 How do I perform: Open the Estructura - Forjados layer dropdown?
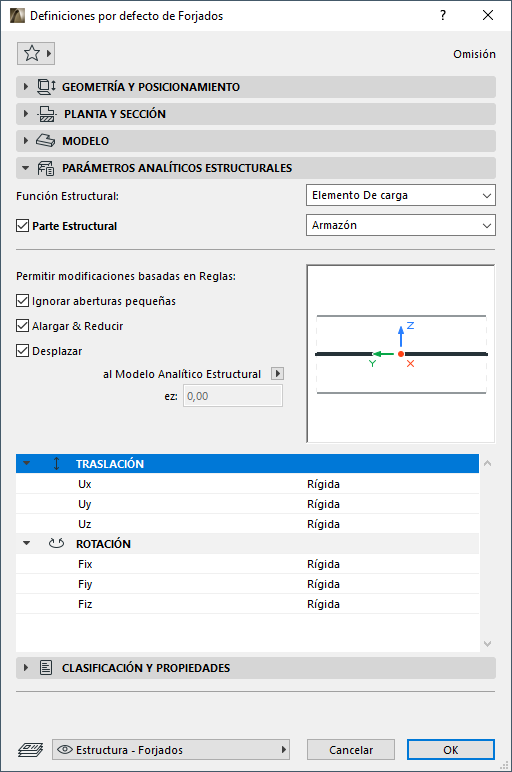(171, 749)
